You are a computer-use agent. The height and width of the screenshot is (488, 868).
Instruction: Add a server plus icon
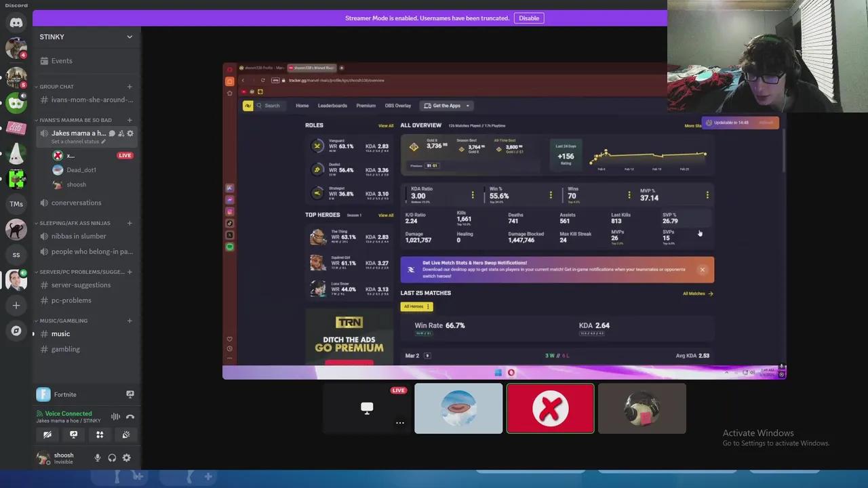pyautogui.click(x=16, y=306)
